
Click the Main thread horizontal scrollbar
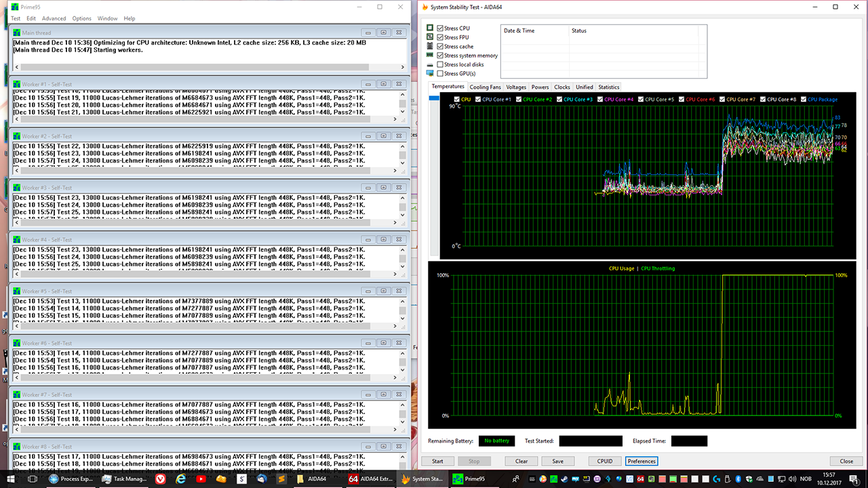(x=210, y=67)
